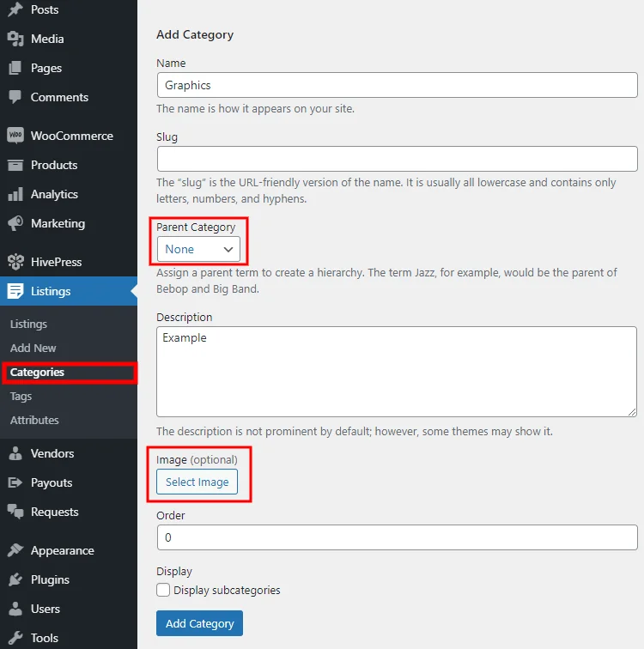
Task: Focus the Name field containing Graphics
Action: click(397, 85)
